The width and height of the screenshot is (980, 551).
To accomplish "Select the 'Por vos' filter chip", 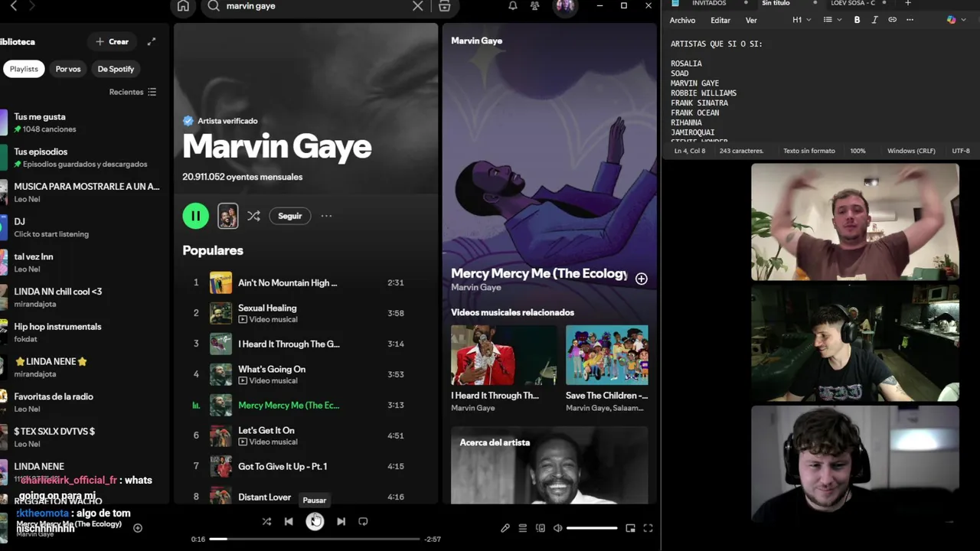I will [68, 69].
